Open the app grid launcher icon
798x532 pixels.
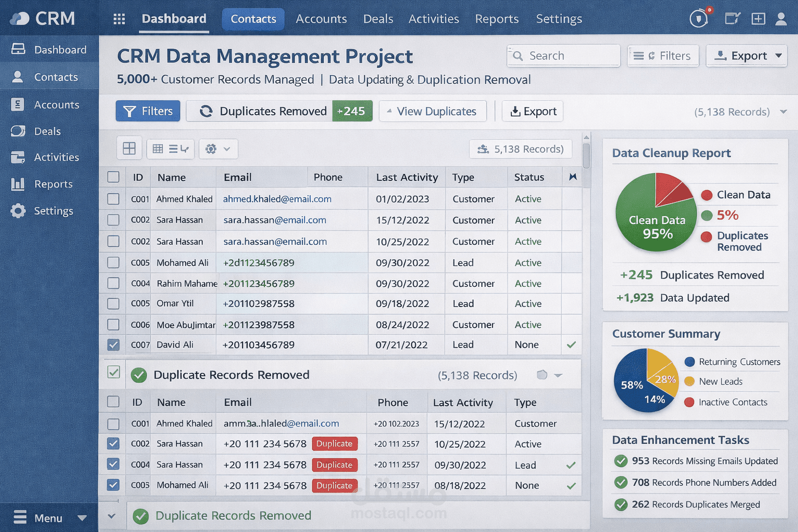pos(119,19)
